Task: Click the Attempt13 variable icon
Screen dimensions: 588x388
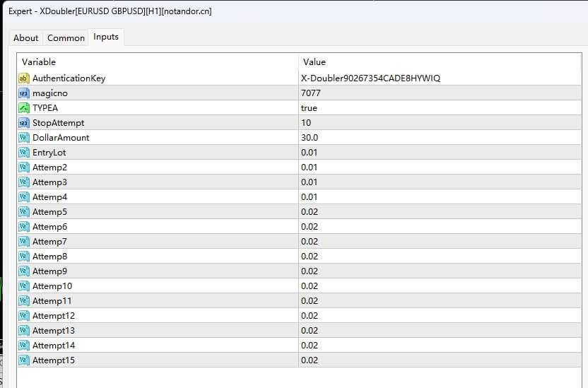Action: tap(23, 331)
